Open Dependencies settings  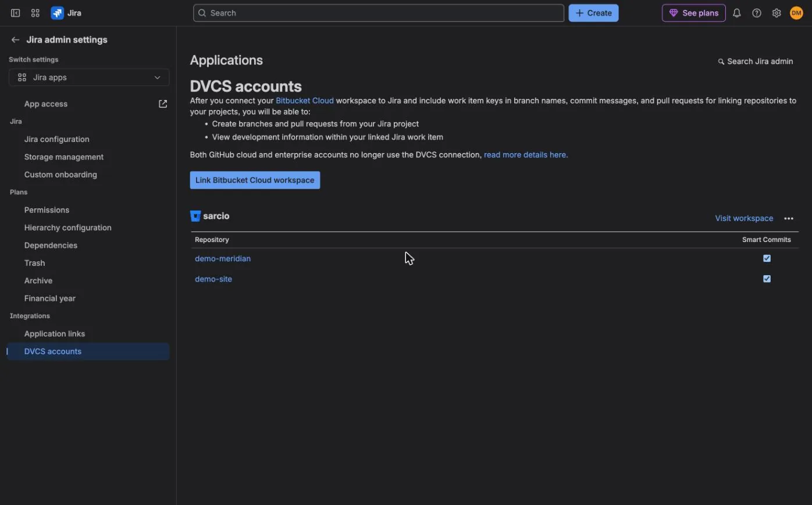pyautogui.click(x=51, y=245)
